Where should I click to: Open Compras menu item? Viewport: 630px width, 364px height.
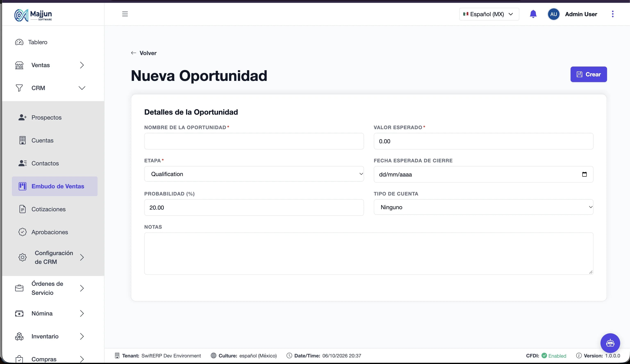(50, 359)
